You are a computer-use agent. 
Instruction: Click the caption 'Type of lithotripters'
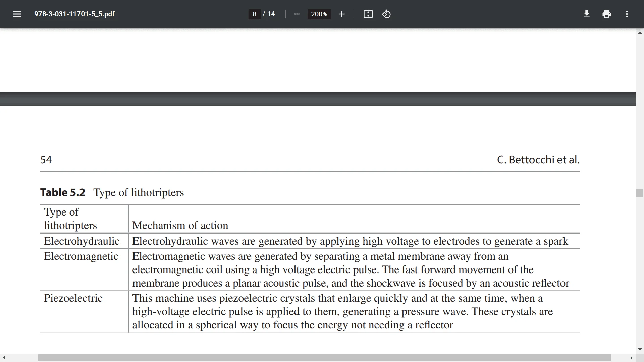pyautogui.click(x=139, y=193)
